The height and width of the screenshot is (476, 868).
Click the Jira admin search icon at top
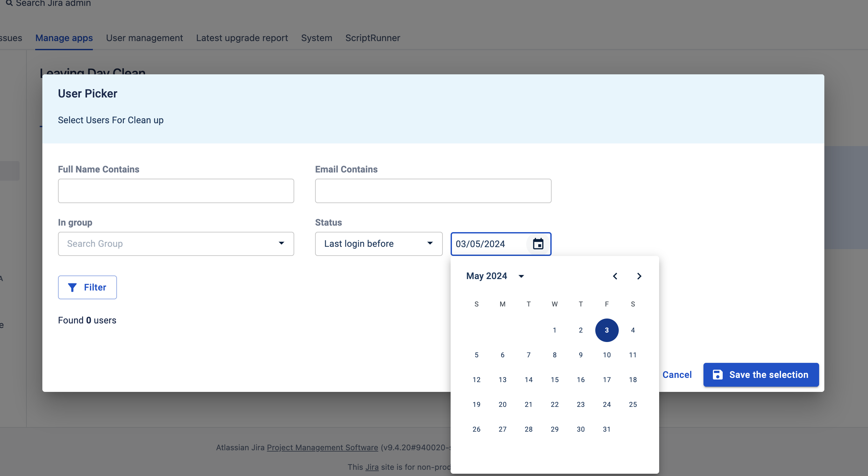pyautogui.click(x=8, y=4)
